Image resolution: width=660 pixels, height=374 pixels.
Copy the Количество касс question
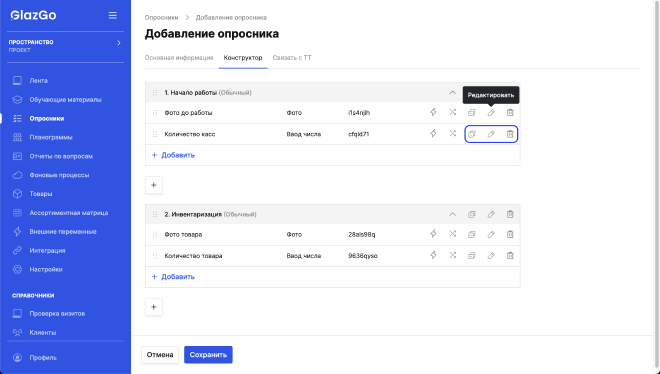coord(471,134)
